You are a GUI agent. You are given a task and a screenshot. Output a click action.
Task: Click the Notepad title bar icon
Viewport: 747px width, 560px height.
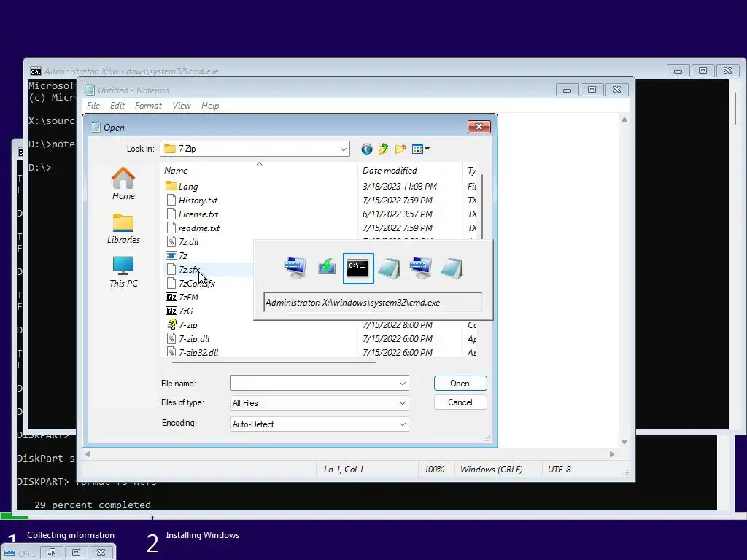[x=89, y=90]
